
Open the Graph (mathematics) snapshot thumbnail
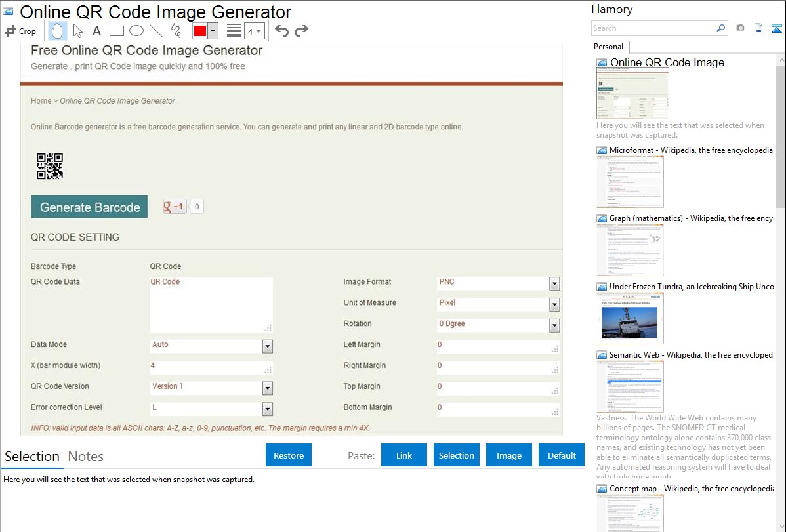tap(630, 250)
